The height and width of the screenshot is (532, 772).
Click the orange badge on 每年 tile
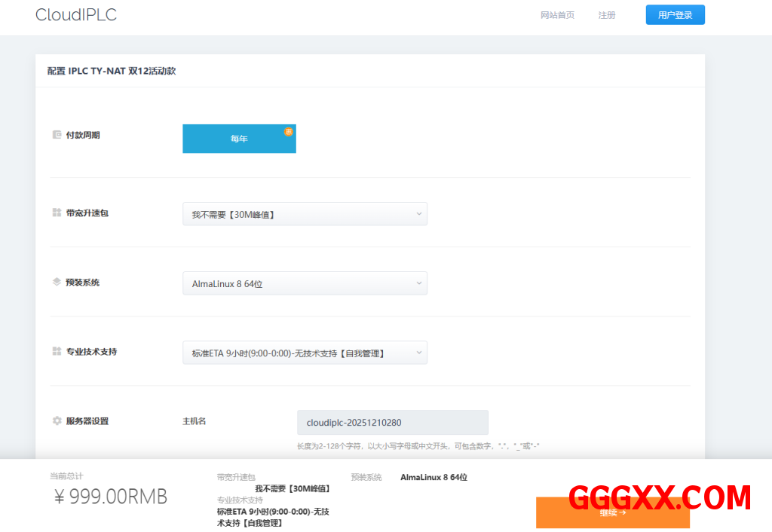(x=288, y=132)
